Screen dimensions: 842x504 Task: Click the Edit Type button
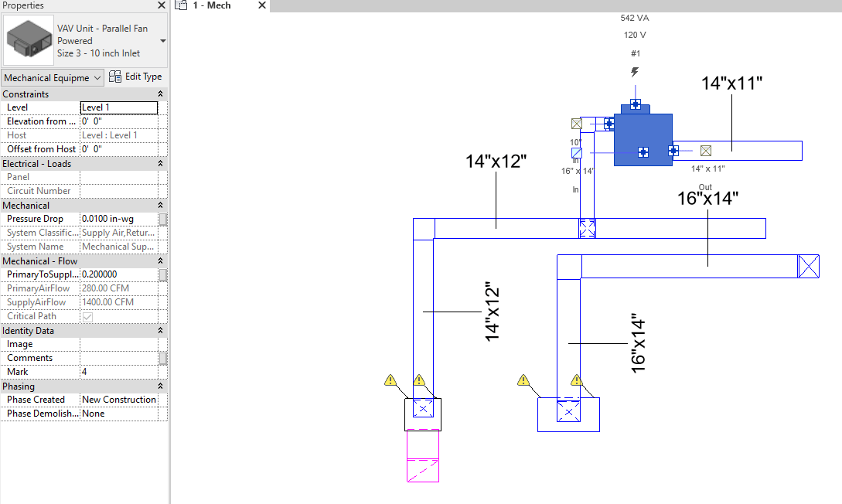[135, 77]
